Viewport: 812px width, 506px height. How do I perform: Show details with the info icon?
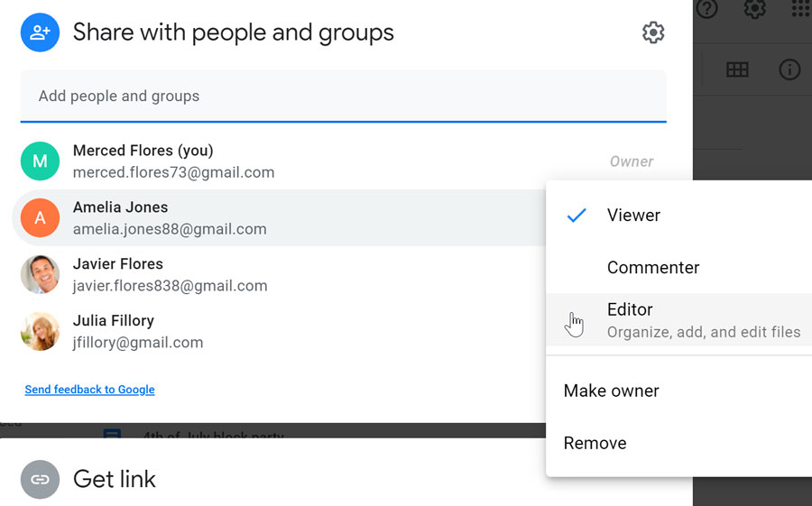789,69
